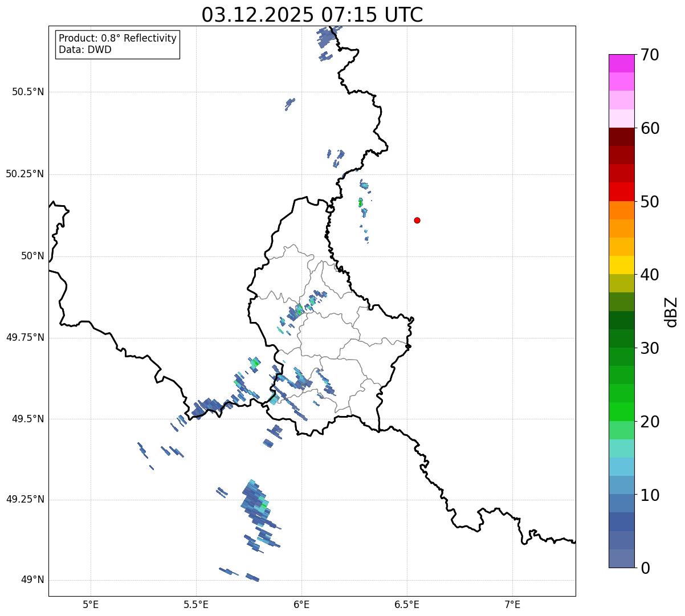The image size is (685, 616).
Task: Click the 7°E longitude label
Action: 512,604
